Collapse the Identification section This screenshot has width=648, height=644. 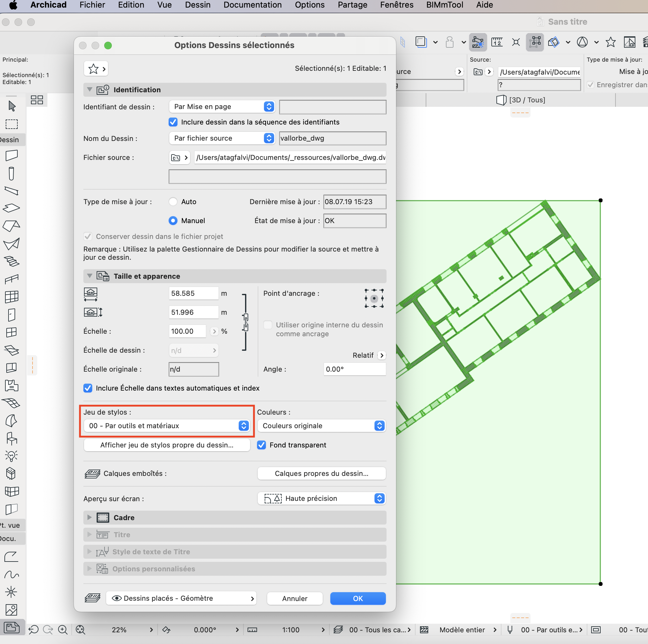[x=90, y=90]
